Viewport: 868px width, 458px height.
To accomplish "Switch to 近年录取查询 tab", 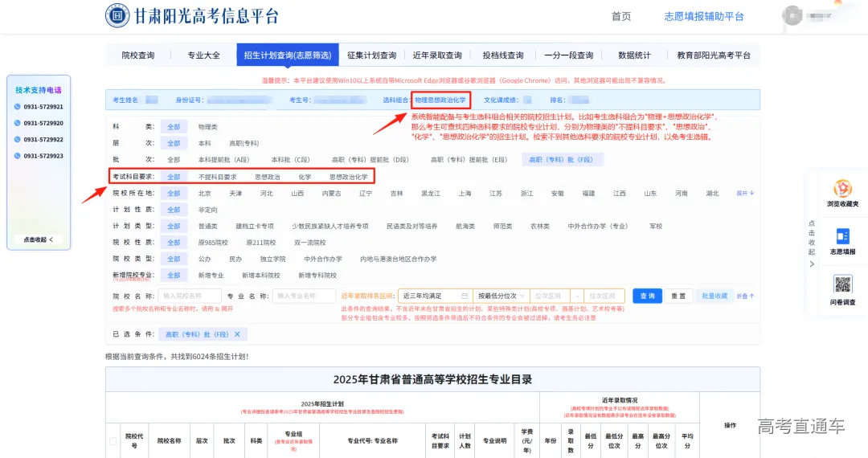I will click(436, 55).
